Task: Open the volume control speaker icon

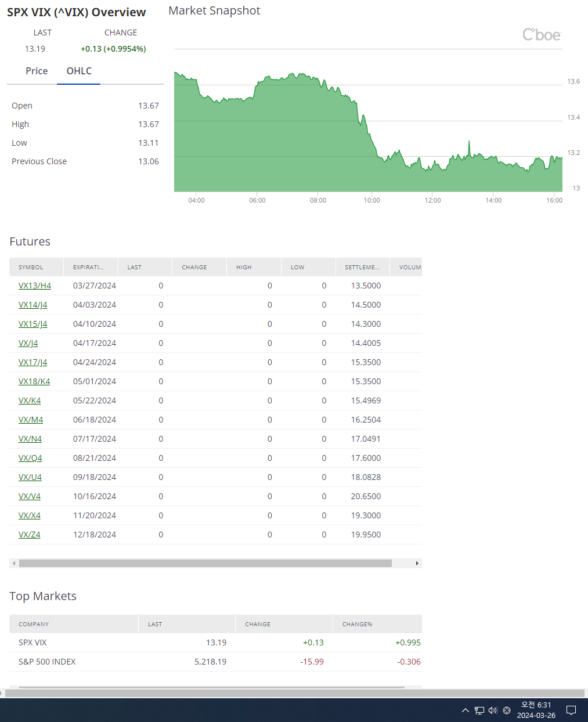Action: [493, 710]
